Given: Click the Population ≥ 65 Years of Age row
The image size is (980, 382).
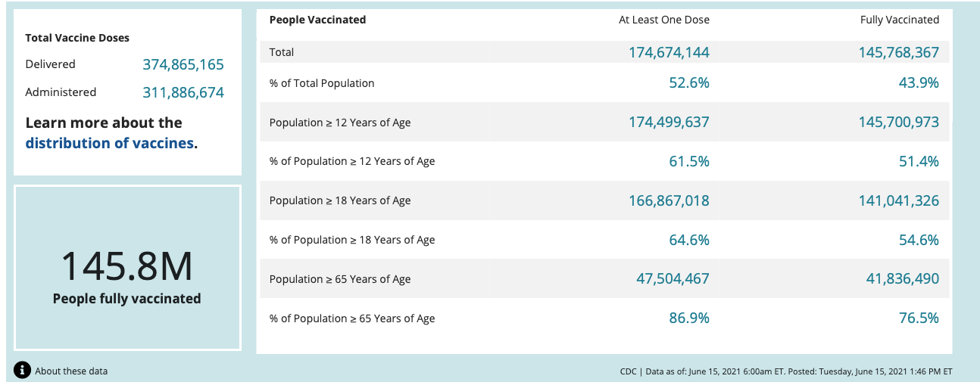Looking at the screenshot, I should tap(604, 279).
